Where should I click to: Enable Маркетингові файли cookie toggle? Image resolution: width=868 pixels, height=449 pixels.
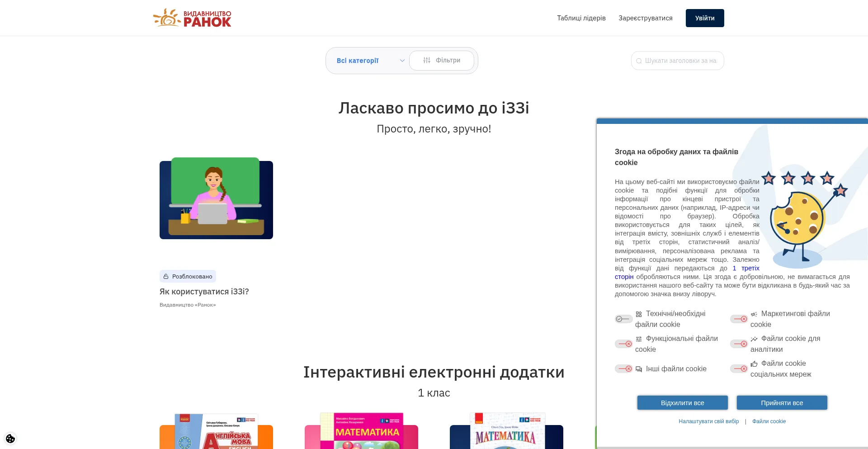pyautogui.click(x=739, y=319)
